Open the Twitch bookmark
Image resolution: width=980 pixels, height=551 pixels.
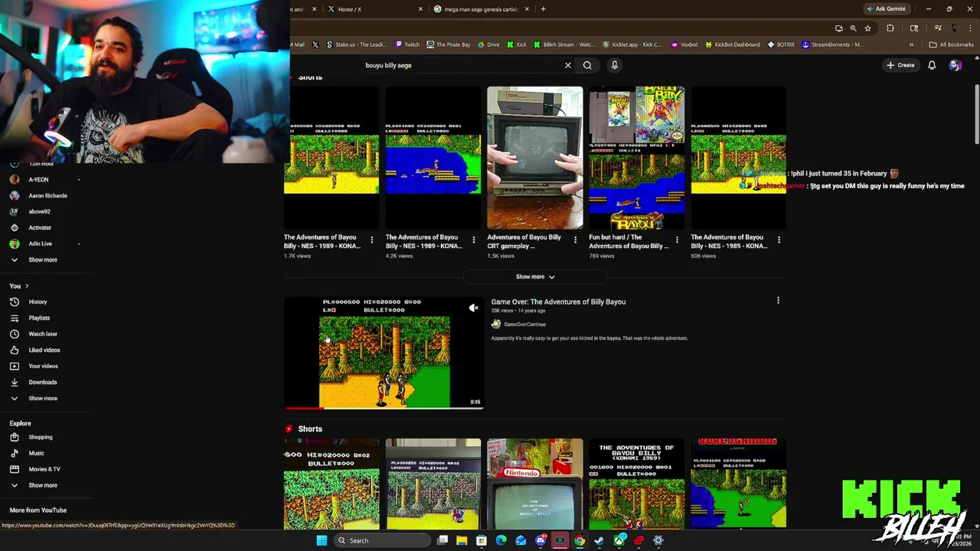(x=407, y=44)
